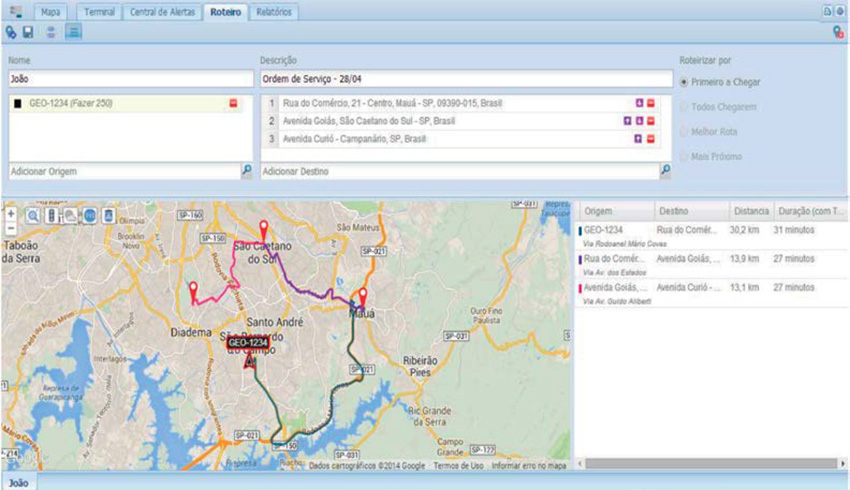Delete the Avenida Goiás destination
Image resolution: width=850 pixels, height=490 pixels.
tap(651, 121)
